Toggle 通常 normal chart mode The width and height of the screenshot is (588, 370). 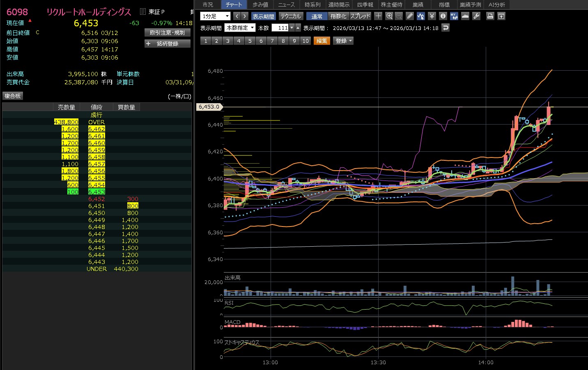point(317,16)
